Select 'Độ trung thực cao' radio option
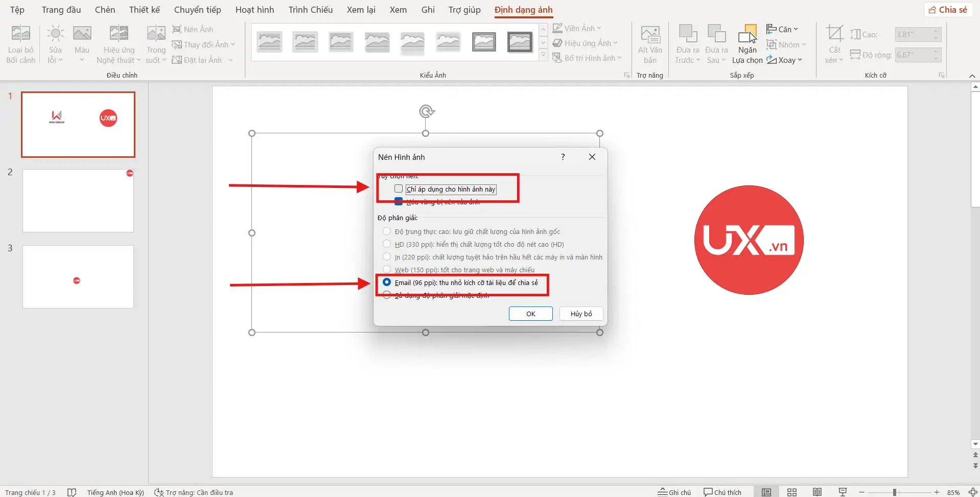This screenshot has height=497, width=980. tap(387, 231)
